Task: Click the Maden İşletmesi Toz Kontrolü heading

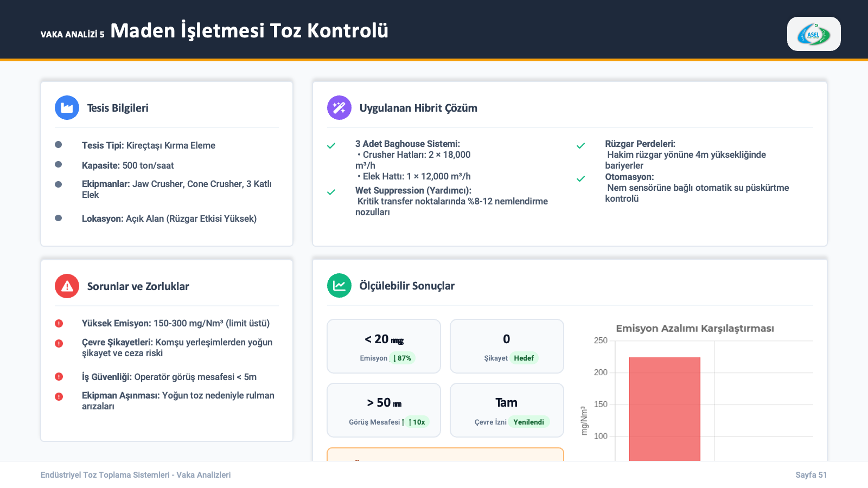Action: tap(249, 31)
